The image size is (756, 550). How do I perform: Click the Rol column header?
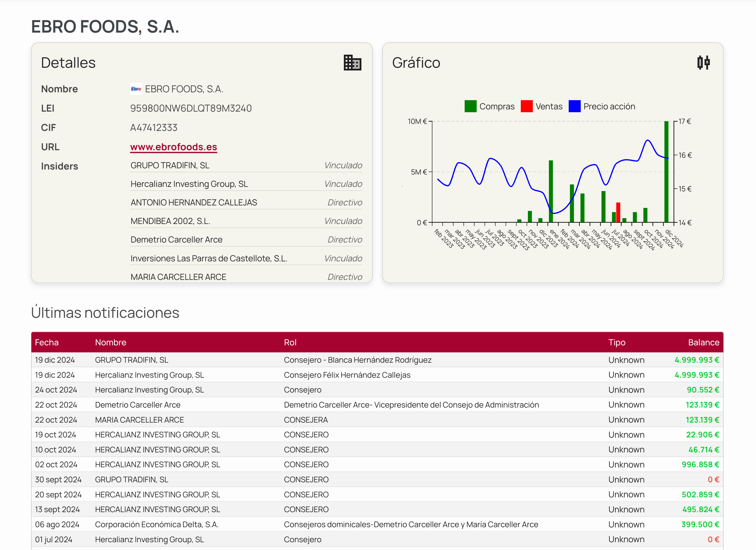coord(290,343)
